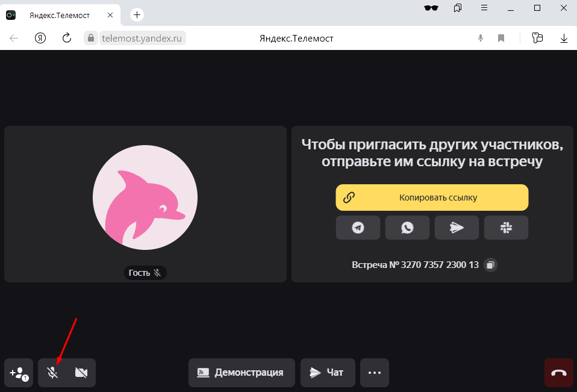Select the Яндекс.Телемост browser tab
Image resolution: width=577 pixels, height=392 pixels.
(60, 15)
